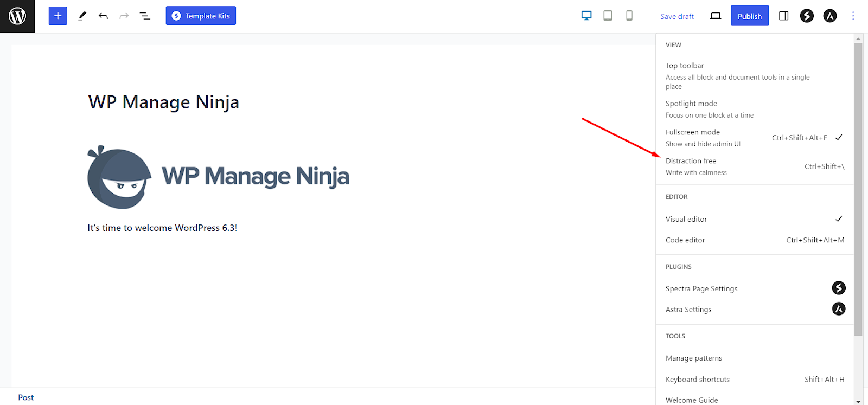The image size is (868, 405).
Task: Click the Visual editor checkmark
Action: click(839, 219)
